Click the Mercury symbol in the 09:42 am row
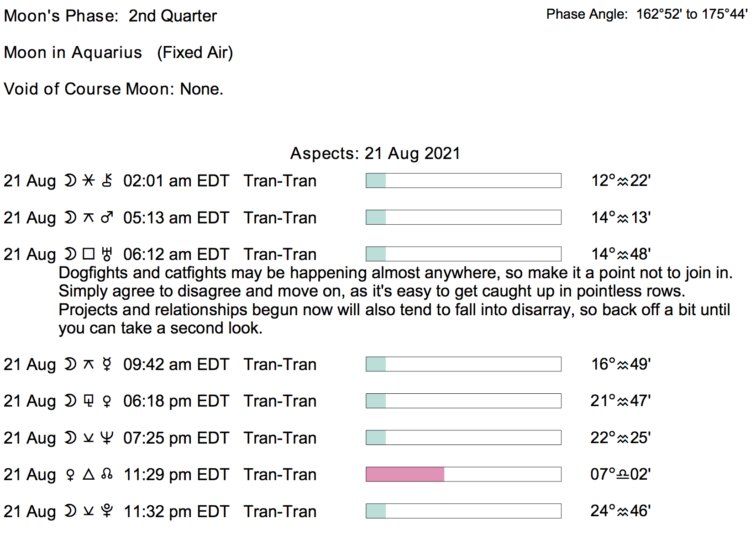 [x=107, y=365]
